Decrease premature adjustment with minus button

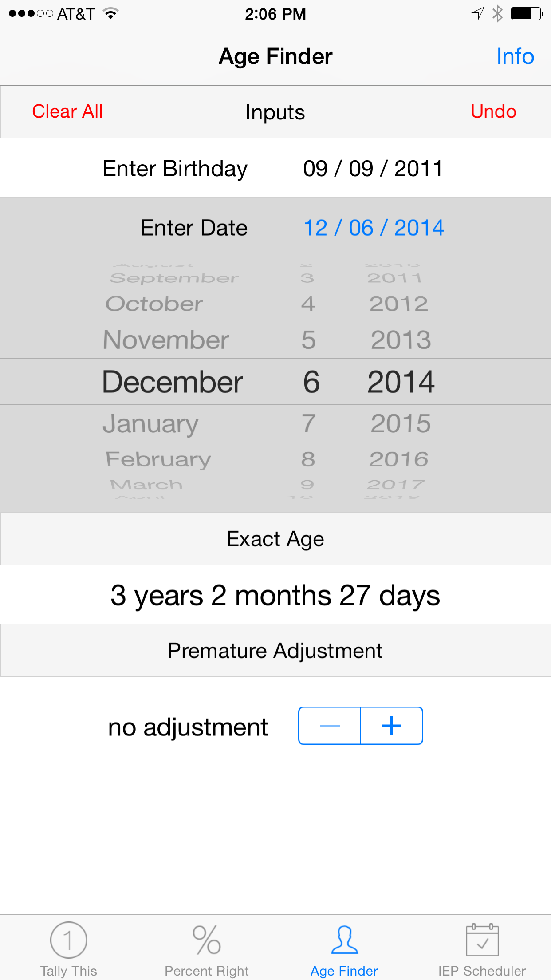330,726
